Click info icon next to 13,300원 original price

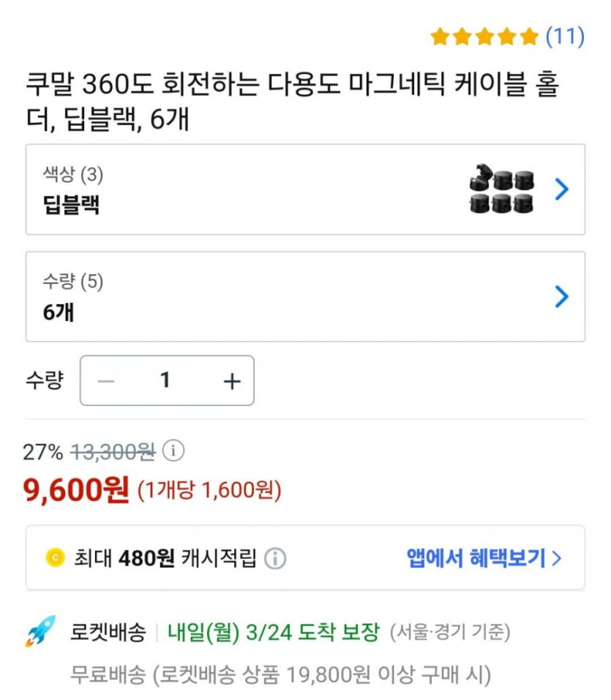tap(173, 451)
